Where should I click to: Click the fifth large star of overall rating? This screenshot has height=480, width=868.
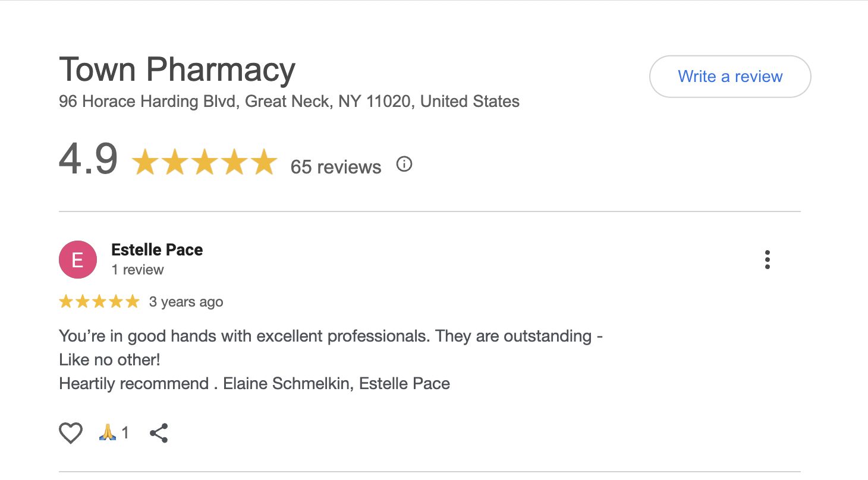click(x=264, y=162)
